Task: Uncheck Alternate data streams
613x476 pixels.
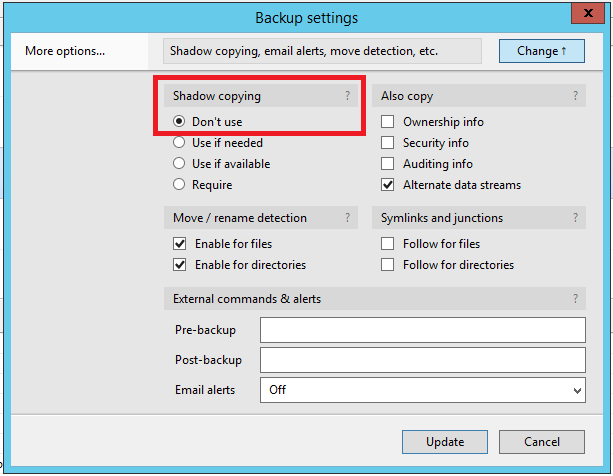Action: tap(388, 185)
